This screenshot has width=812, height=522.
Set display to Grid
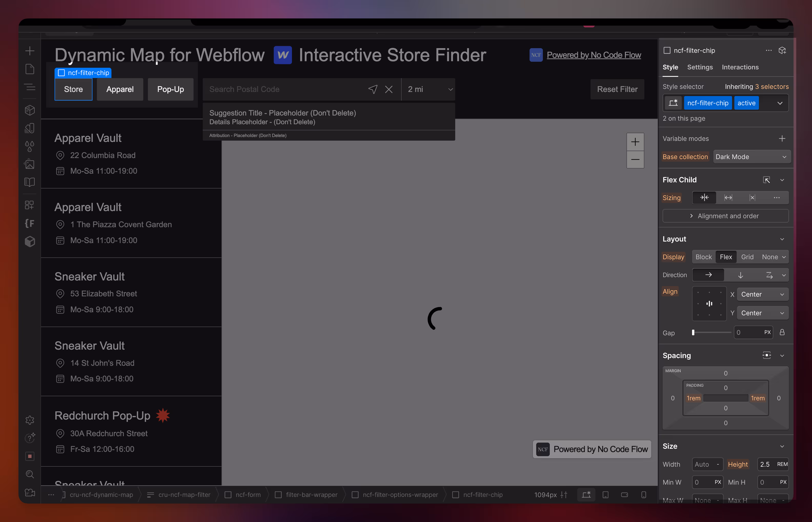pos(747,257)
